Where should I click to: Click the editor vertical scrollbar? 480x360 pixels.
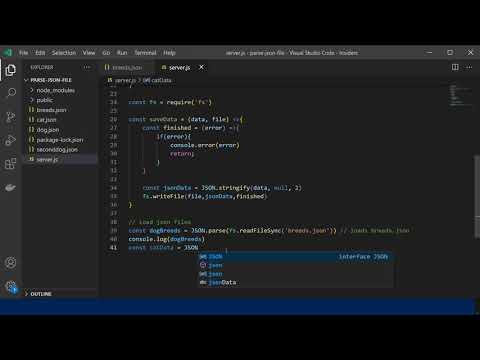click(477, 197)
